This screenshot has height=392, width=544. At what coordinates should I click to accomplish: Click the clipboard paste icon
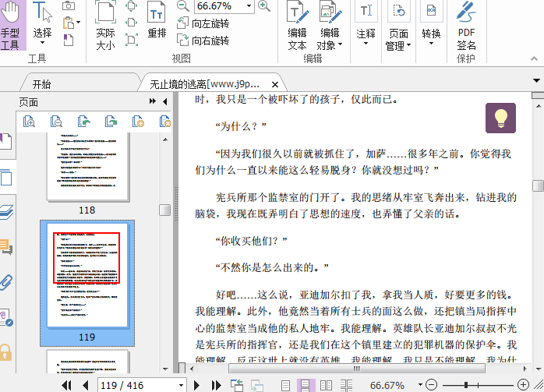coord(69,23)
